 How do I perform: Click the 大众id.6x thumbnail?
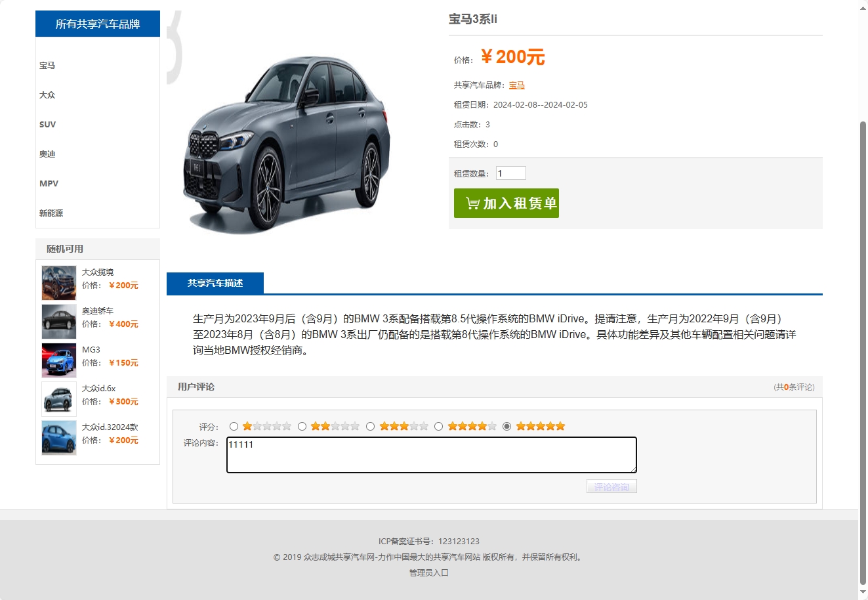(x=58, y=398)
